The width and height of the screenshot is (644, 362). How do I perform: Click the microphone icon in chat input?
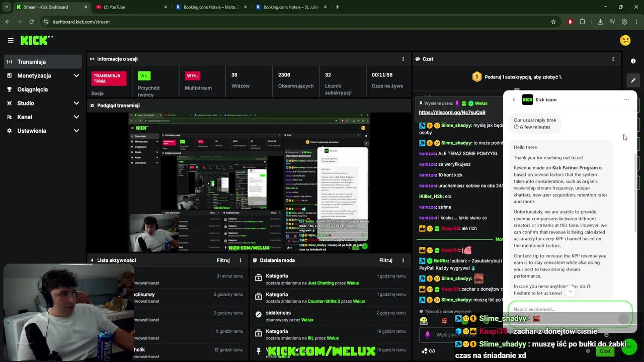pos(427,334)
